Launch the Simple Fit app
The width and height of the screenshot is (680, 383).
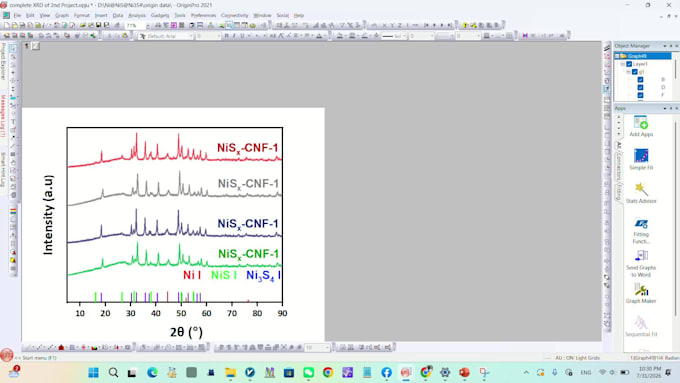(x=641, y=156)
